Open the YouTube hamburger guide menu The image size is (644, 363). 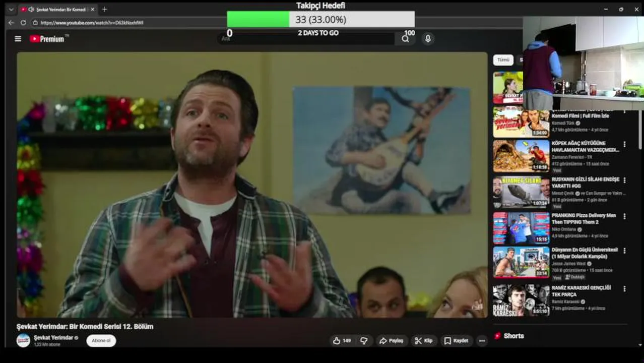(18, 39)
